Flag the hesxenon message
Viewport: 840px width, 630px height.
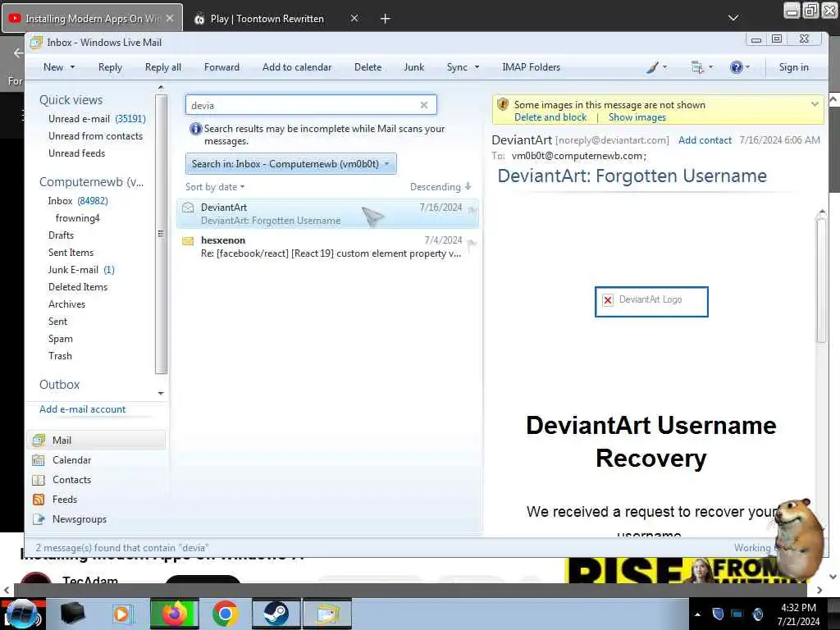[472, 244]
